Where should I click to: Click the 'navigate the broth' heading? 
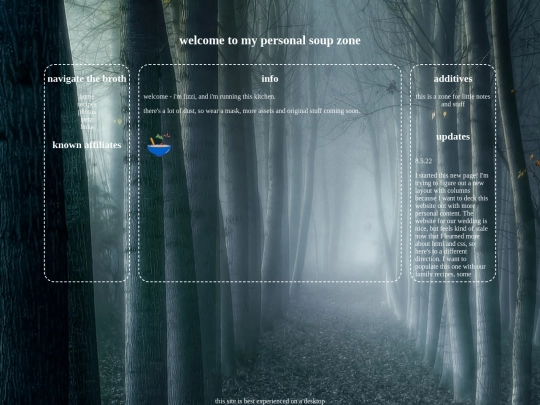87,79
